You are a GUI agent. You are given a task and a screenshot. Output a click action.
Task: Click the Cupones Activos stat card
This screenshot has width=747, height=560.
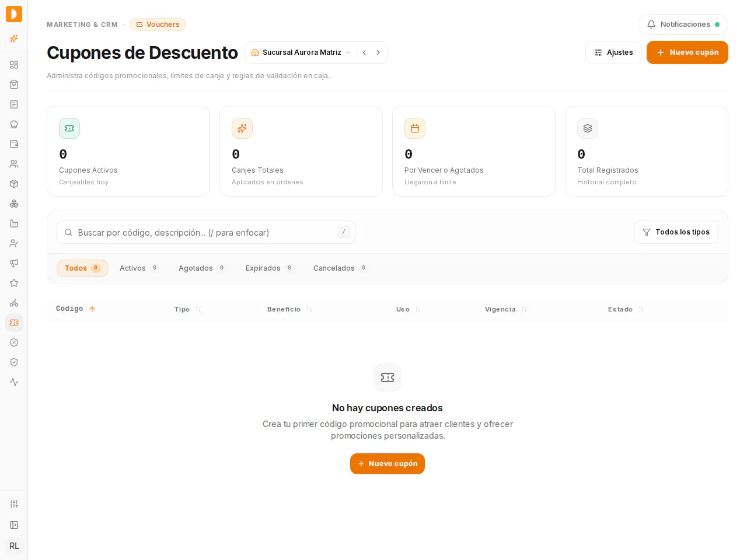pos(128,151)
